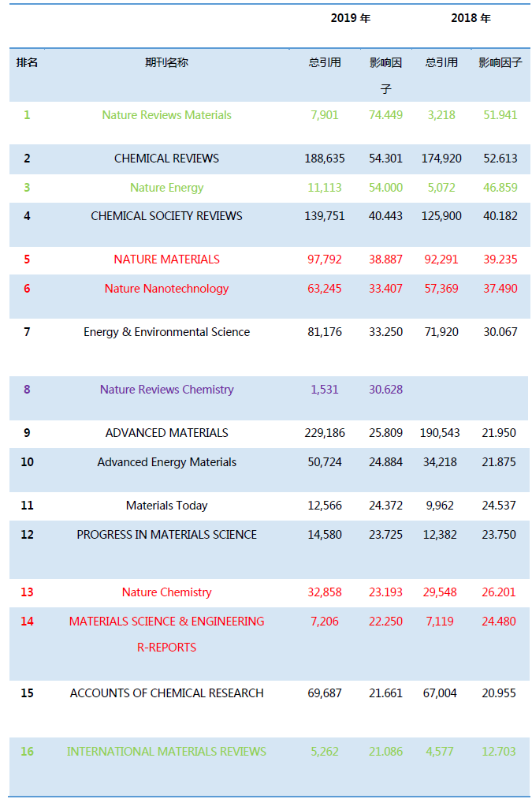Click the impact factor 40.443
Screen dimensions: 532x799
(x=385, y=216)
